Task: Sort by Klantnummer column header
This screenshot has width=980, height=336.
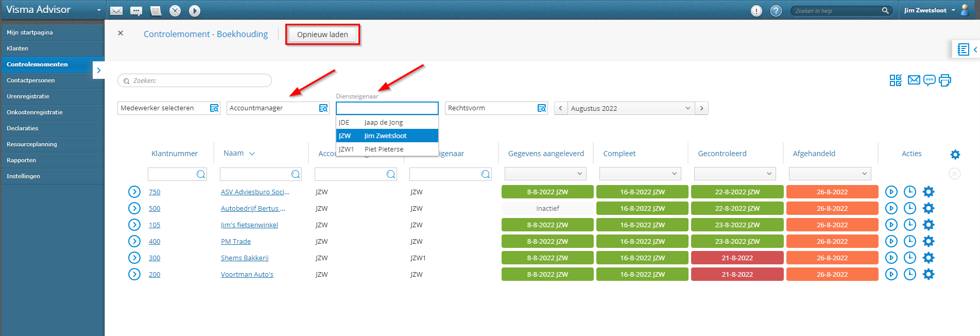Action: (x=175, y=154)
